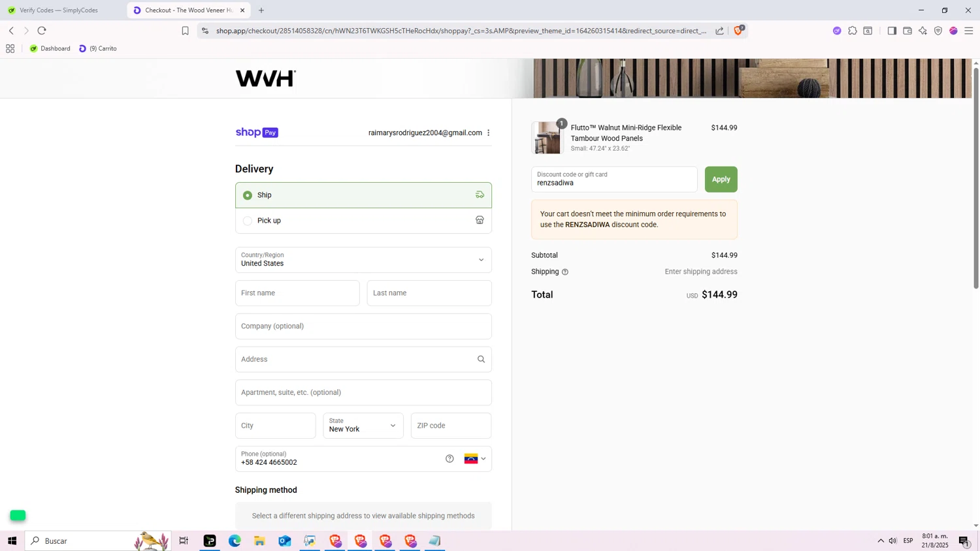980x551 pixels.
Task: Toggle the browser sidebar panel icon
Action: 892,31
